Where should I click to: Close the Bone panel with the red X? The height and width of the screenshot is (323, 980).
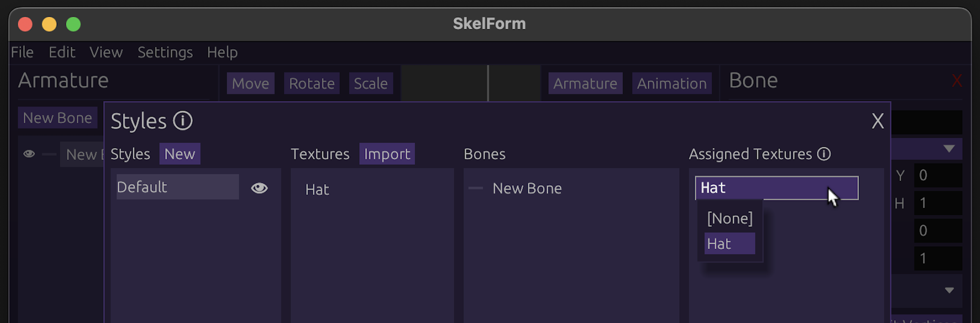(x=957, y=80)
